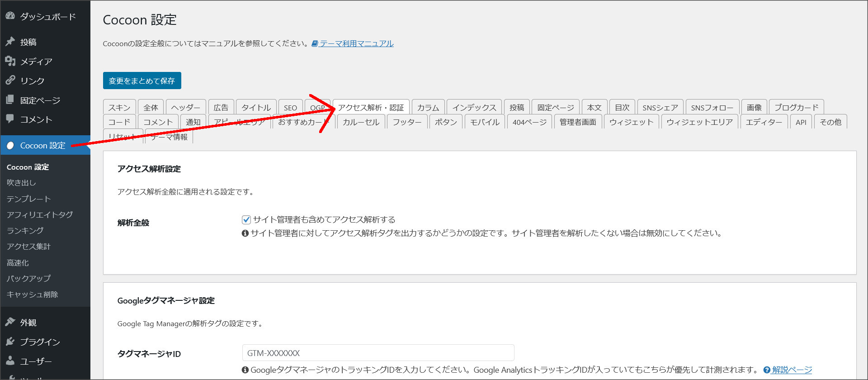Image resolution: width=868 pixels, height=380 pixels.
Task: Open テンプレート in Cocoon submenu
Action: tap(29, 199)
